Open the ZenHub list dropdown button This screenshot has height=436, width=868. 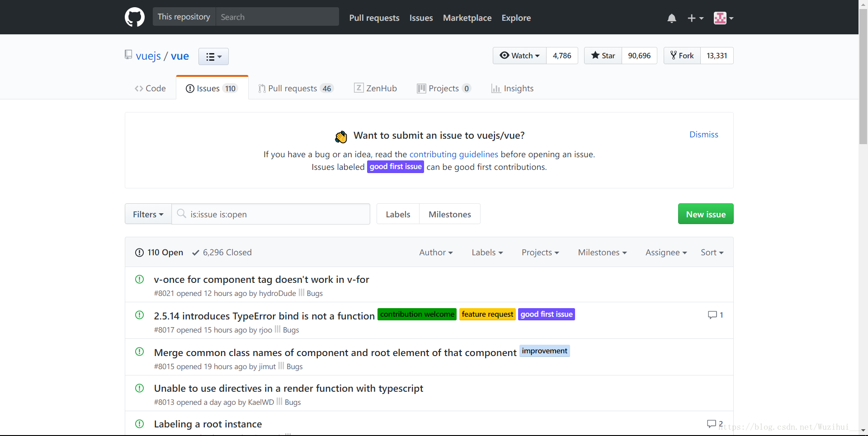(x=213, y=56)
